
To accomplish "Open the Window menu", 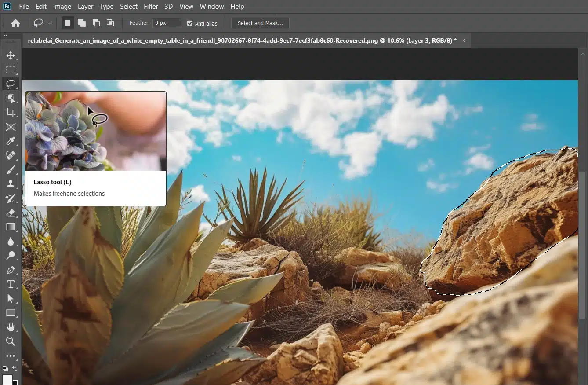I will point(212,7).
